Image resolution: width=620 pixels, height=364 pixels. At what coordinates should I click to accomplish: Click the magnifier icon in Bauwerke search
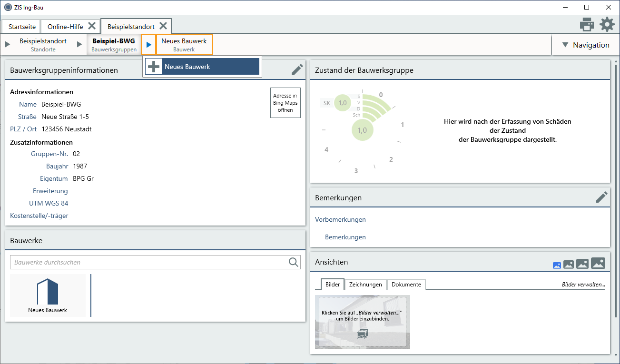point(294,262)
